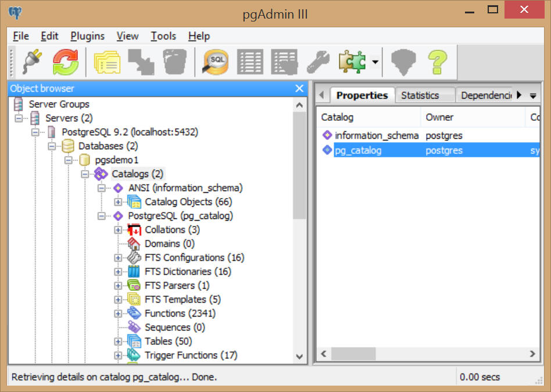This screenshot has width=551, height=392.
Task: Refresh the selected object with the red-green arrows icon
Action: click(66, 62)
